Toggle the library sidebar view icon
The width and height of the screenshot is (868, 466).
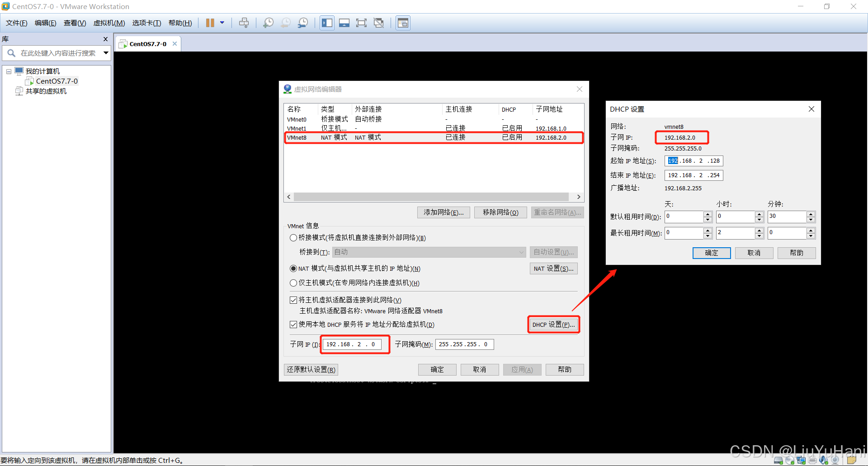click(327, 23)
